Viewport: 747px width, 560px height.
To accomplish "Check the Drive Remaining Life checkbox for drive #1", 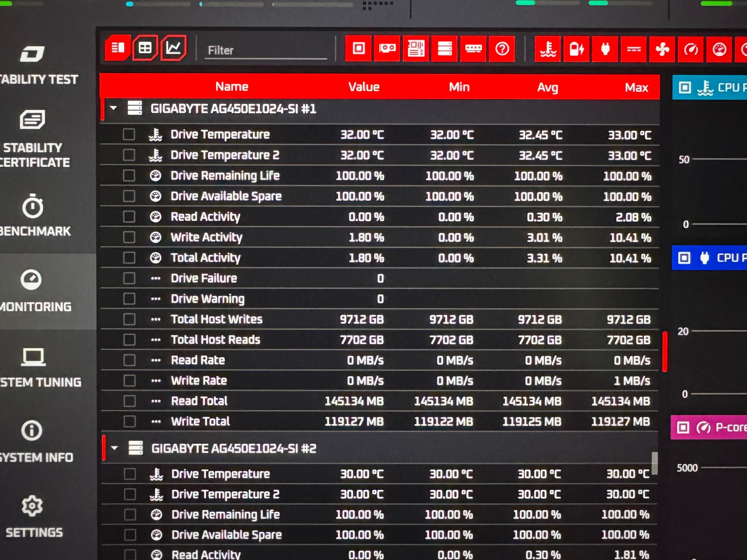I will coord(129,175).
